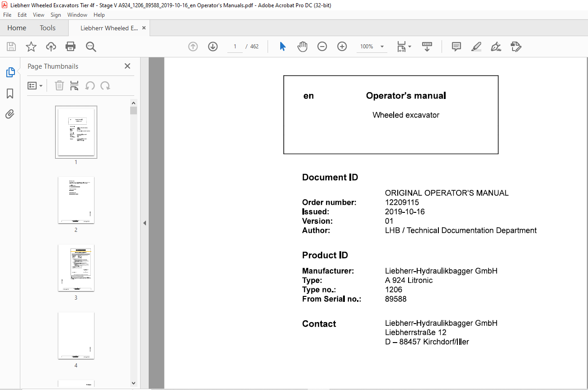
Task: Select page 1 thumbnail
Action: pyautogui.click(x=76, y=132)
